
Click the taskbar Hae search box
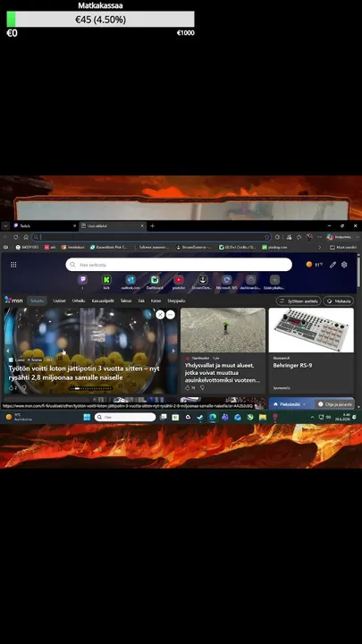point(125,418)
